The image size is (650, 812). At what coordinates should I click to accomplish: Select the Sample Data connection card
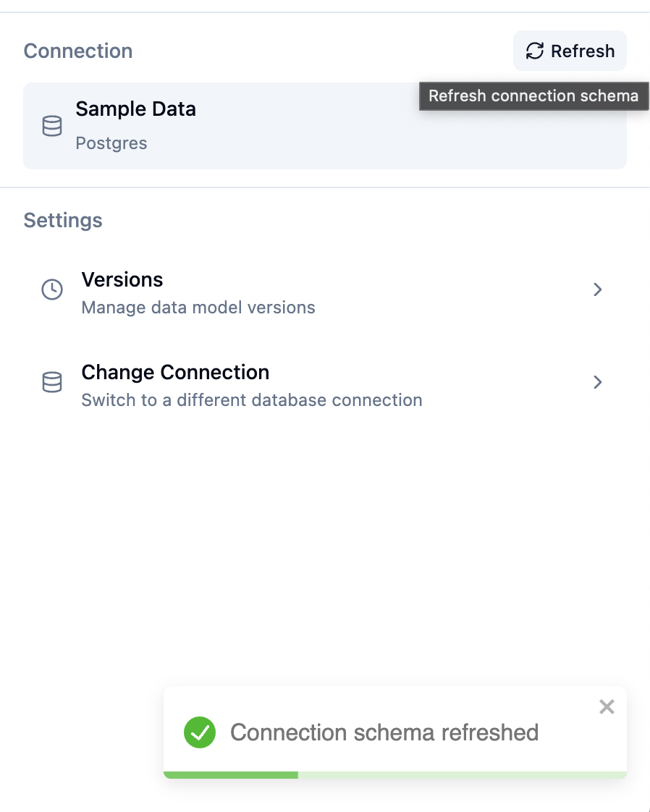(x=324, y=126)
